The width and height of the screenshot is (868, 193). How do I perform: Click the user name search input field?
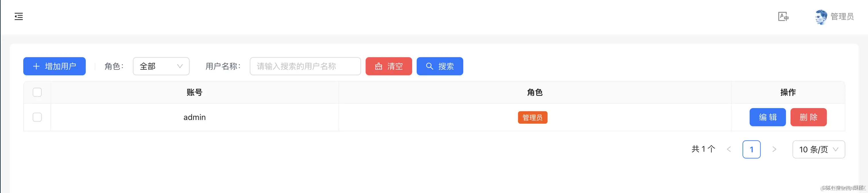(305, 66)
